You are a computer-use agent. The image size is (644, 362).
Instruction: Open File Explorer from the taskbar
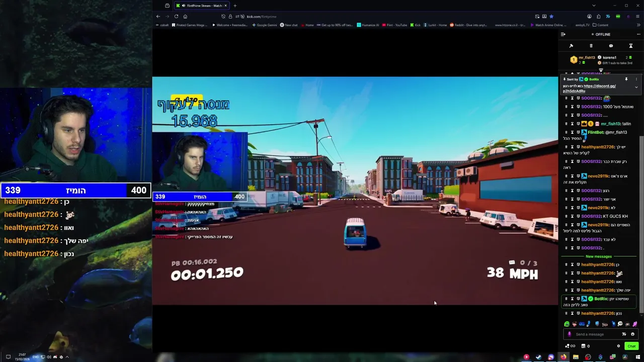tap(576, 357)
